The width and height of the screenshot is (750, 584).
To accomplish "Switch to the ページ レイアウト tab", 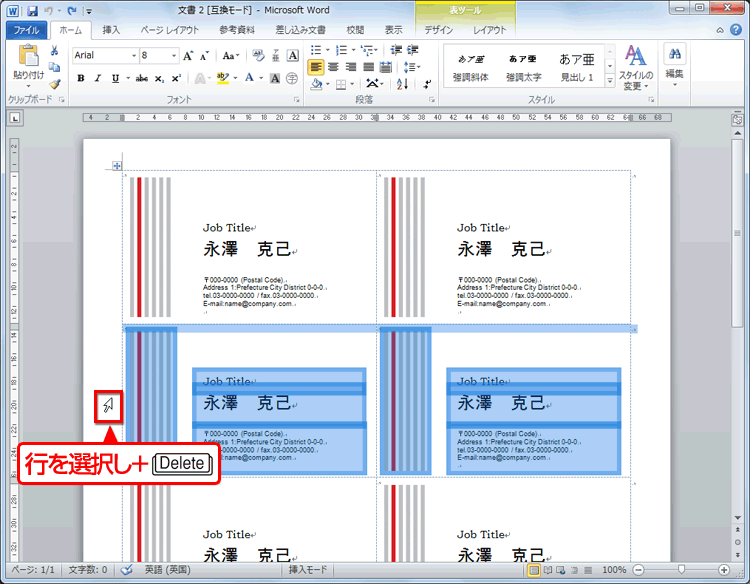I will click(x=169, y=30).
